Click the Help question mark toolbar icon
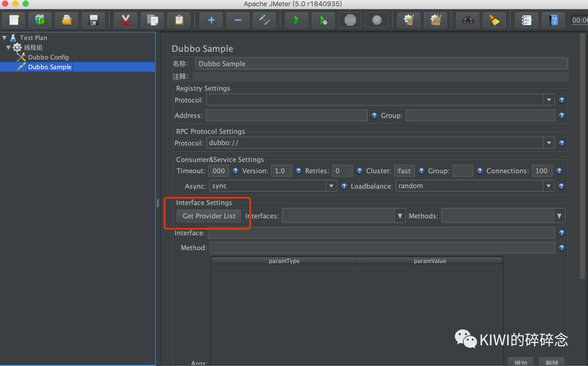The height and width of the screenshot is (366, 588). click(x=553, y=20)
